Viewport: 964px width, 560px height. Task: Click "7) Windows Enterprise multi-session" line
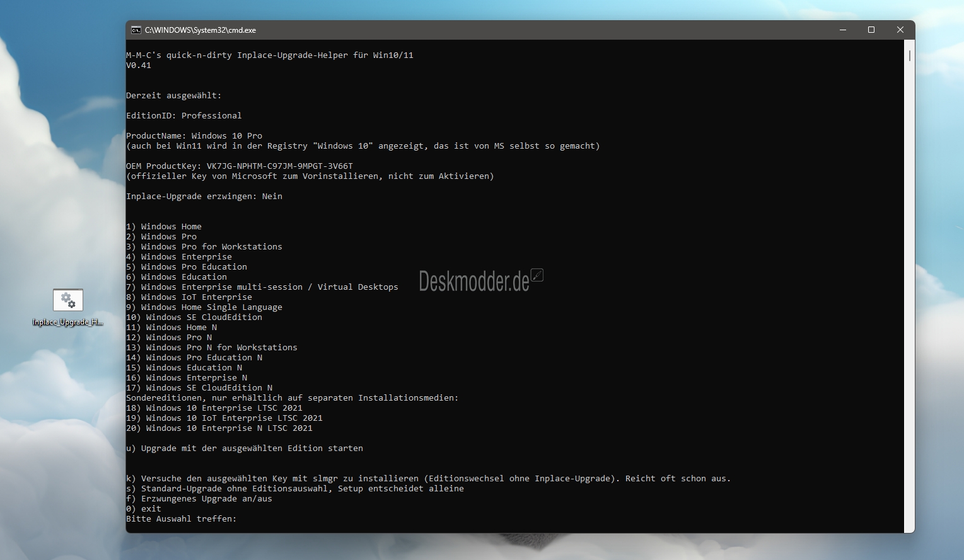[262, 287]
